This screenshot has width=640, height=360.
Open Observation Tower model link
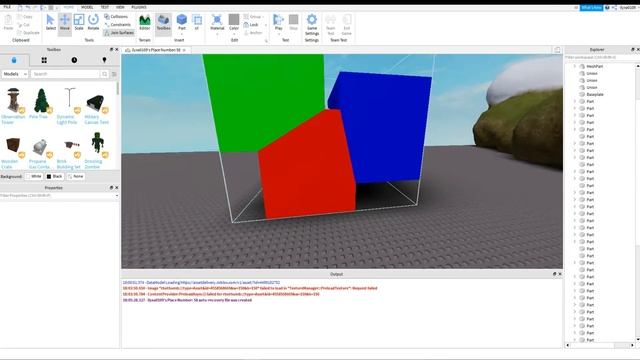13,119
